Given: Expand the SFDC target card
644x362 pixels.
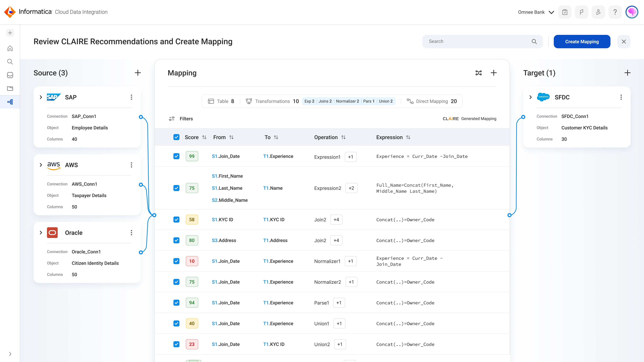Looking at the screenshot, I should point(530,97).
